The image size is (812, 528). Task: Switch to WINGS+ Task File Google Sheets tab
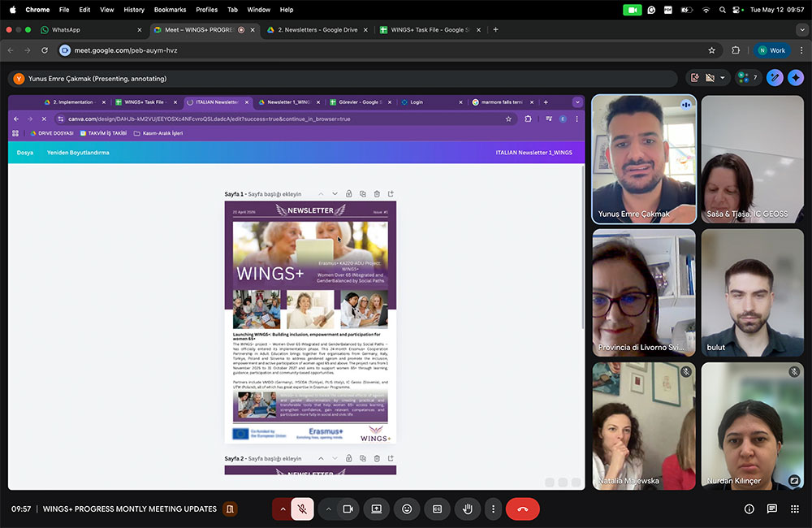(430, 29)
